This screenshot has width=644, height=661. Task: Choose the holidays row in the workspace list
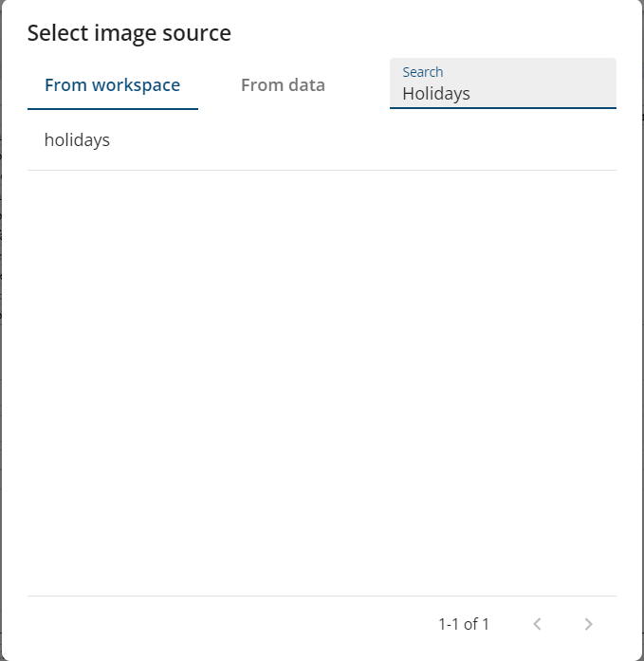(x=322, y=140)
